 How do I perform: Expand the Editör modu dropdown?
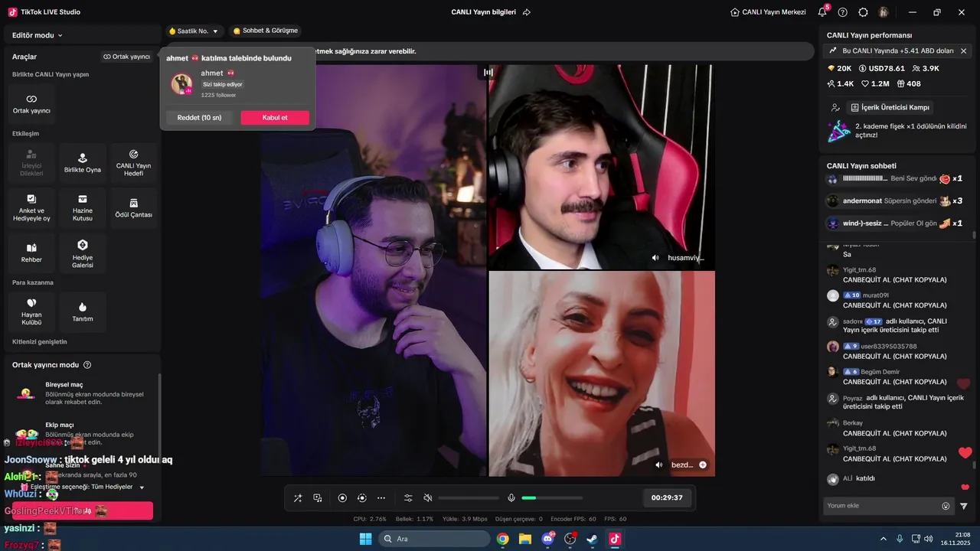[38, 35]
